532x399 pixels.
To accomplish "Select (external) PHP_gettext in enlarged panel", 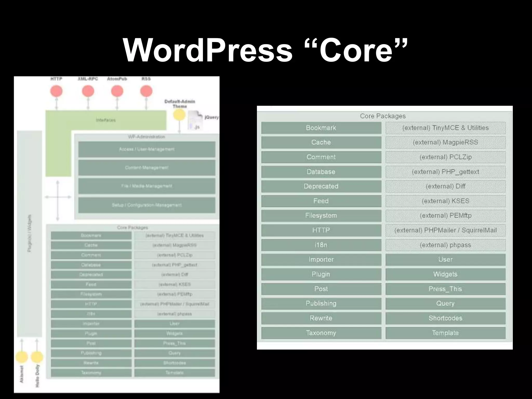I will [445, 172].
